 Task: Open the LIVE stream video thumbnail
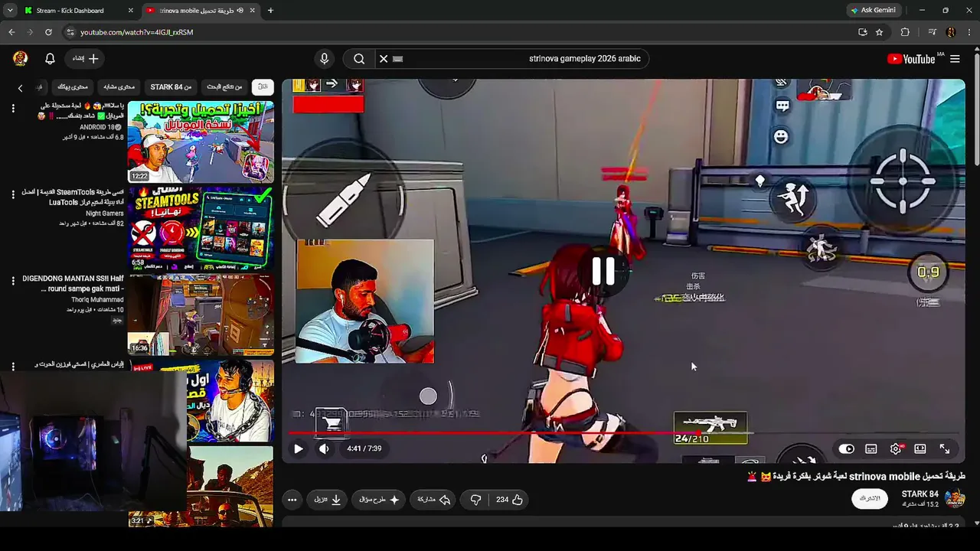click(x=230, y=401)
